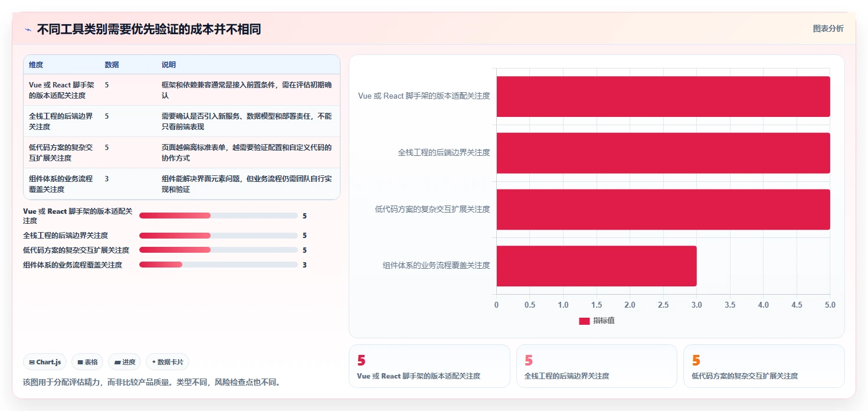Click the 说明 column header
This screenshot has width=868, height=411.
pos(169,65)
